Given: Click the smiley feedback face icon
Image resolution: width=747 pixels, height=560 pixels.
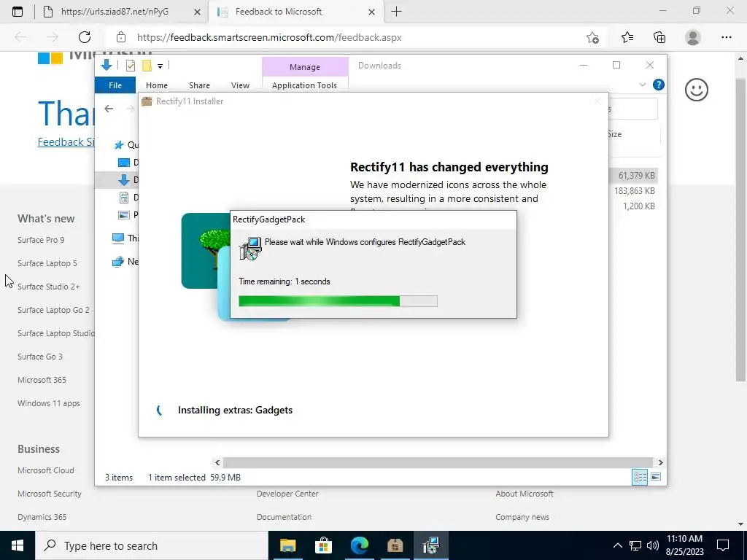Looking at the screenshot, I should (696, 90).
